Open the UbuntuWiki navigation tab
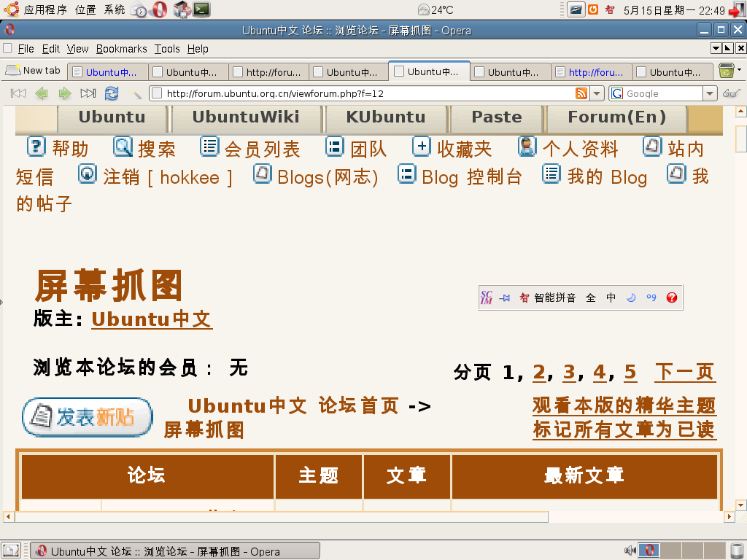 [246, 118]
